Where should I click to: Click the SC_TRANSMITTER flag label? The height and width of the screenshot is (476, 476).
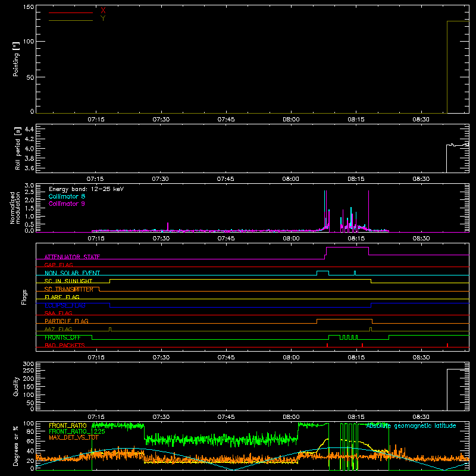pos(69,289)
